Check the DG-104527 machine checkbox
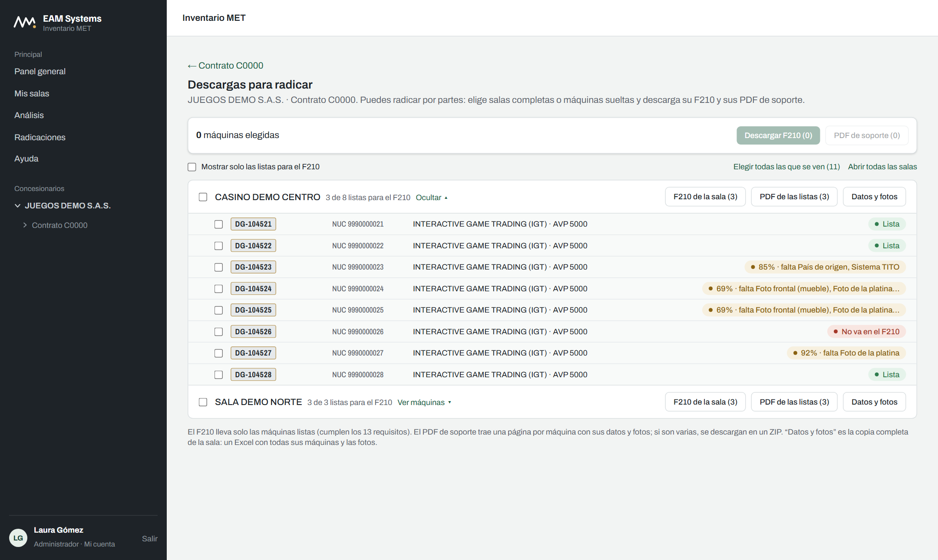This screenshot has width=938, height=560. (x=218, y=353)
